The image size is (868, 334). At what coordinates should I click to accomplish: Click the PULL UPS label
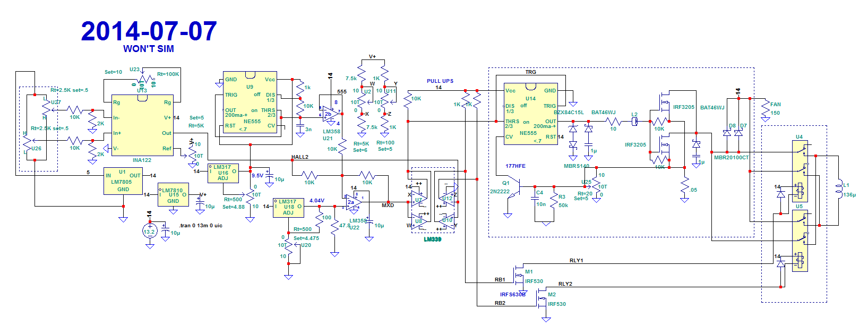coord(440,81)
